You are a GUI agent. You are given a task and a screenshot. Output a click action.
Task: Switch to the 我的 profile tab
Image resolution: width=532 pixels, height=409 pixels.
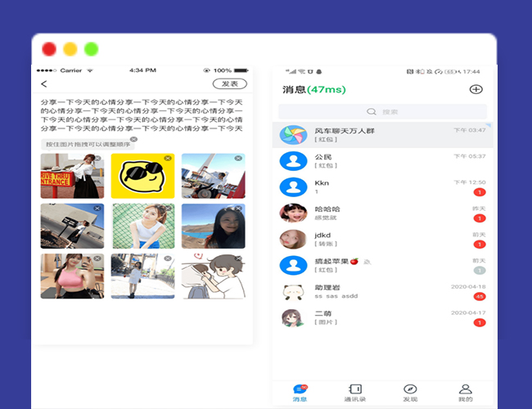click(x=466, y=393)
